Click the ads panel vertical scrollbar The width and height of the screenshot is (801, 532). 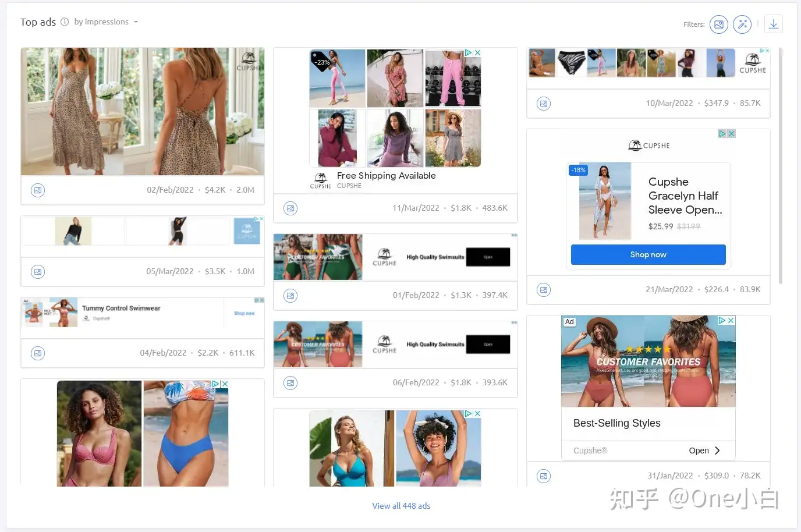[781, 166]
